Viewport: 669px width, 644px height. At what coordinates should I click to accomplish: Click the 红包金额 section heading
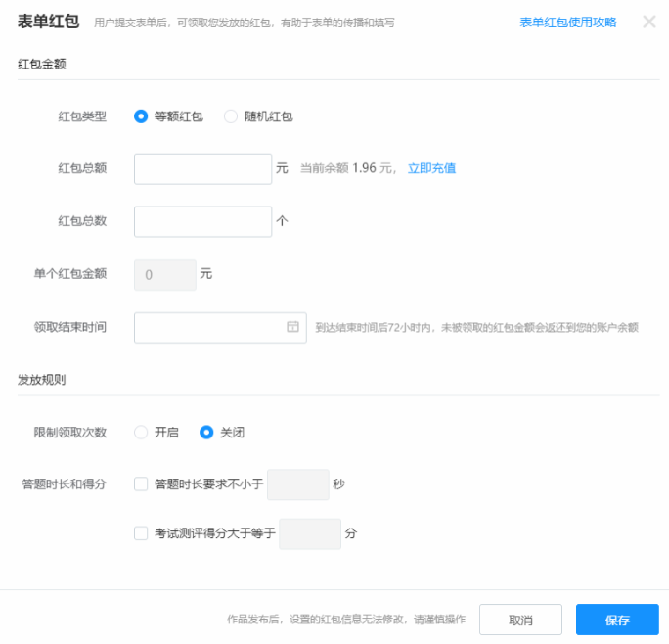(42, 64)
